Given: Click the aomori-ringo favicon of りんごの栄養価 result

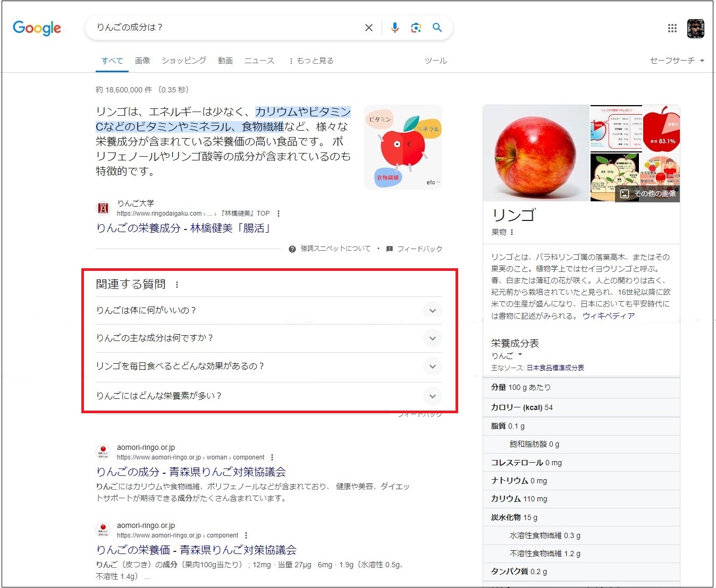Looking at the screenshot, I should [103, 530].
